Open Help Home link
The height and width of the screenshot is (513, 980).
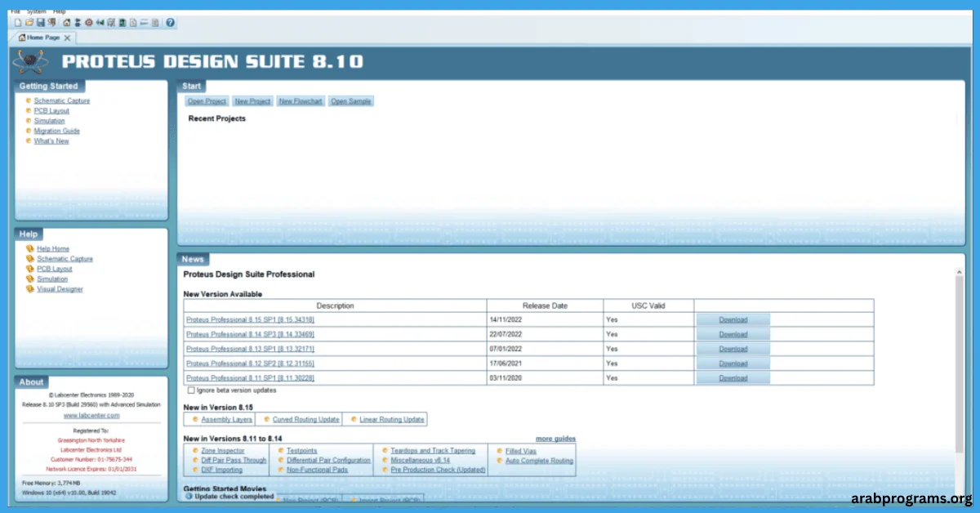53,248
